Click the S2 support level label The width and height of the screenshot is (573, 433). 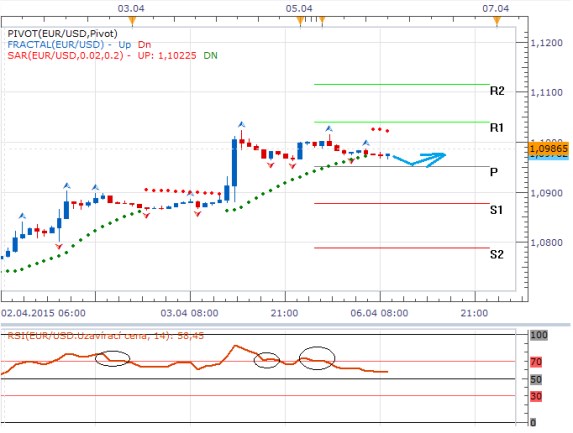coord(497,254)
